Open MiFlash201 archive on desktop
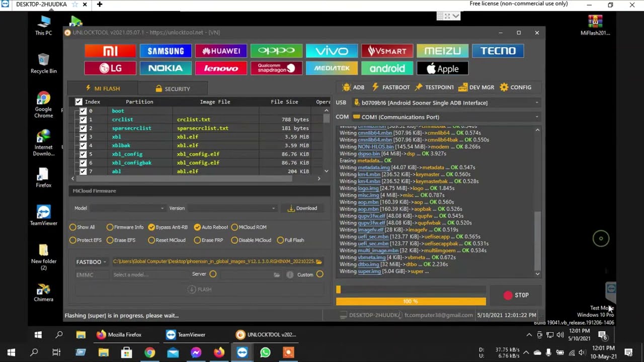 595,25
